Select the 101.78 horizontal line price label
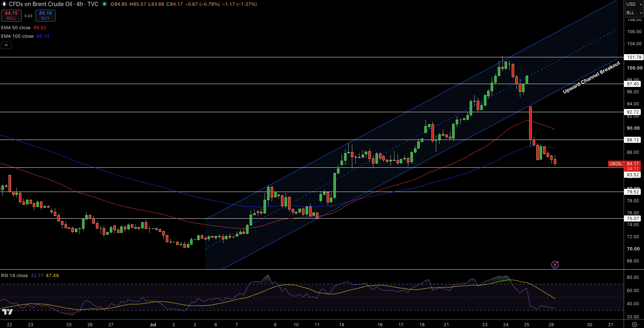The width and height of the screenshot is (644, 328). click(x=634, y=57)
